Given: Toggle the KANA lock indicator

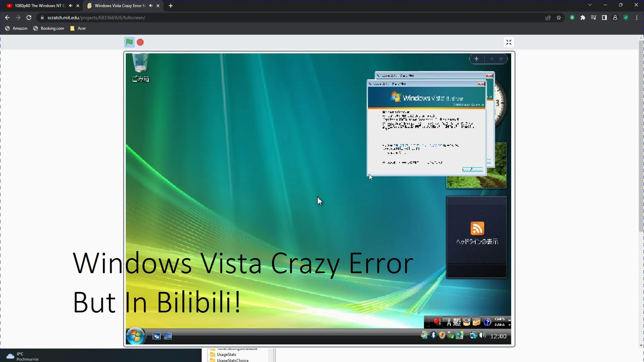Looking at the screenshot, I should click(500, 325).
